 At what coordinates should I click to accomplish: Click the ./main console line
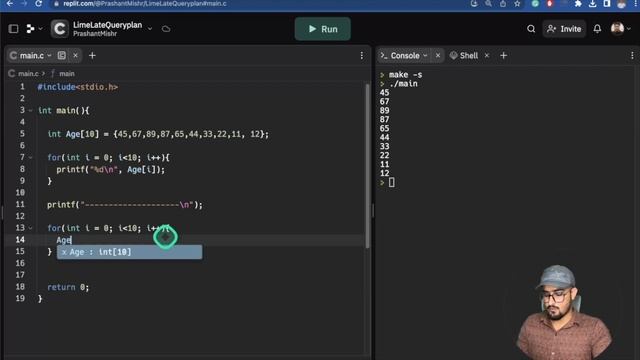(403, 84)
